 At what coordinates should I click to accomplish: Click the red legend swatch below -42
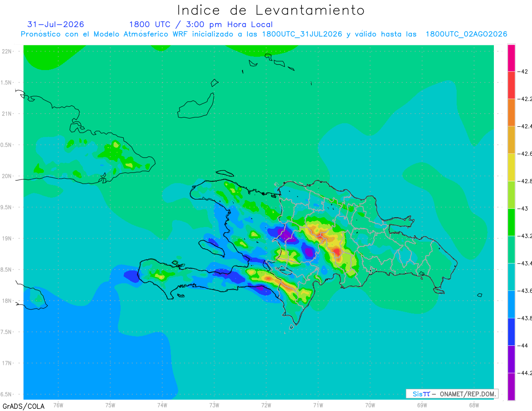pyautogui.click(x=511, y=85)
